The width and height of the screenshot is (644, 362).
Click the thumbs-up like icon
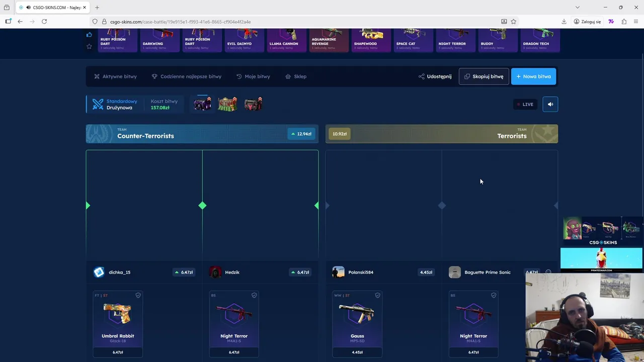(x=89, y=35)
